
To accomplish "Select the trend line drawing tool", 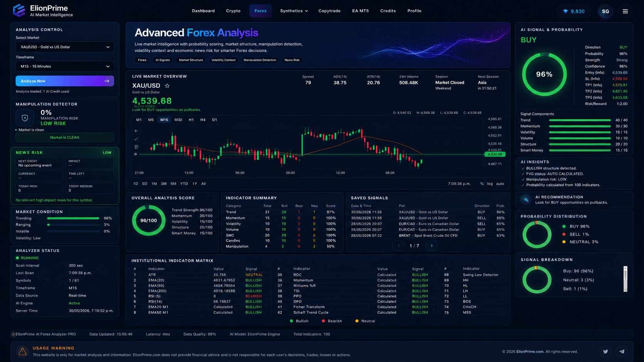I will tap(136, 139).
